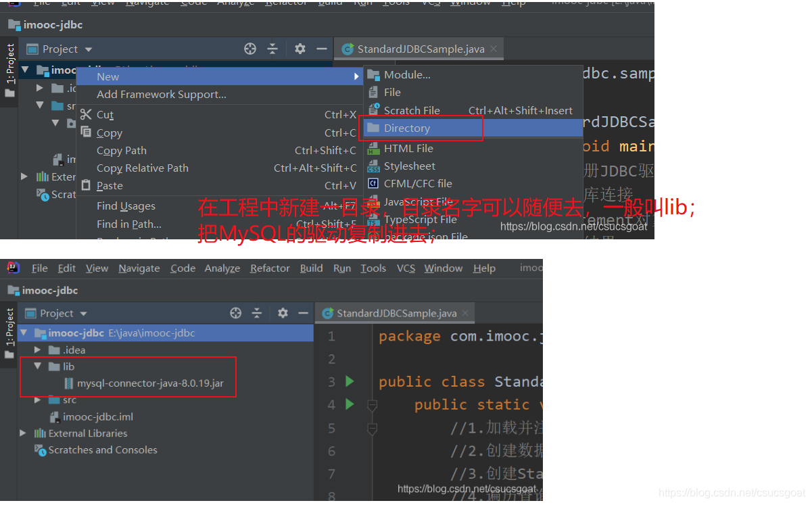Close StandardJDBCSample.java tab in upper window
812x505 pixels.
(494, 49)
